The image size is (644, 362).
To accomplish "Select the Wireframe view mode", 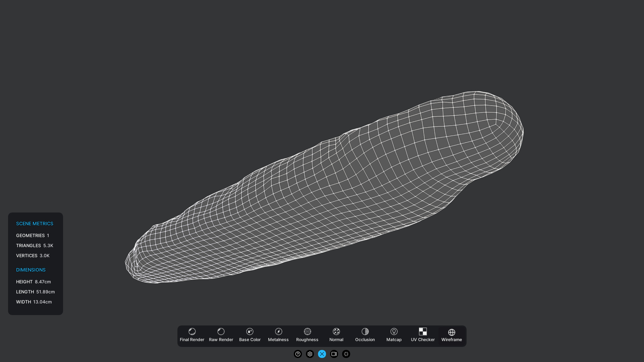I will tap(451, 336).
